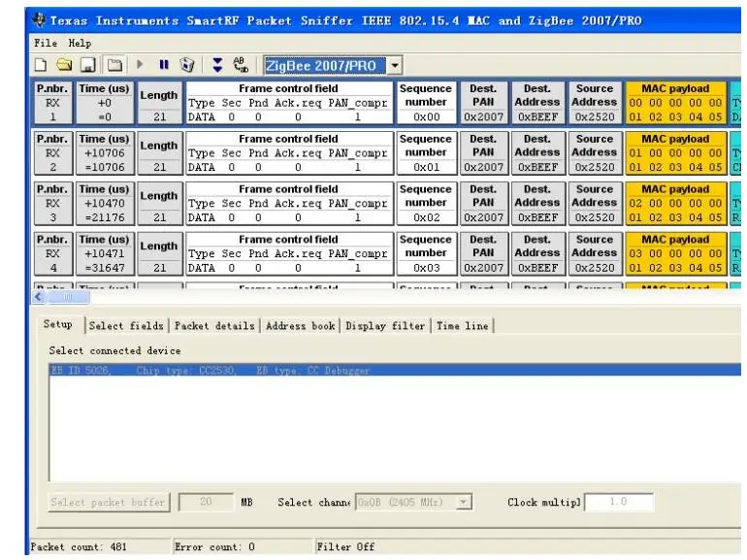The image size is (747, 560).
Task: Click sequence number cell 0x01
Action: (426, 153)
